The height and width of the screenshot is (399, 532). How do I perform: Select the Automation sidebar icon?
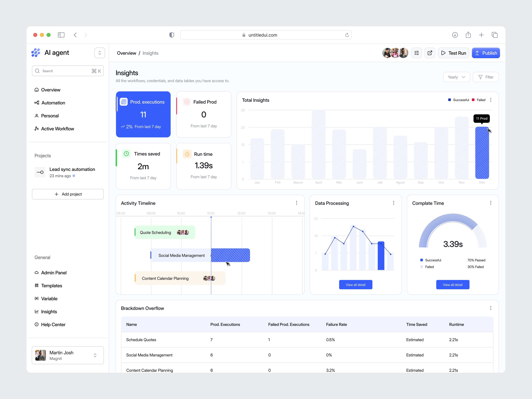[x=37, y=103]
